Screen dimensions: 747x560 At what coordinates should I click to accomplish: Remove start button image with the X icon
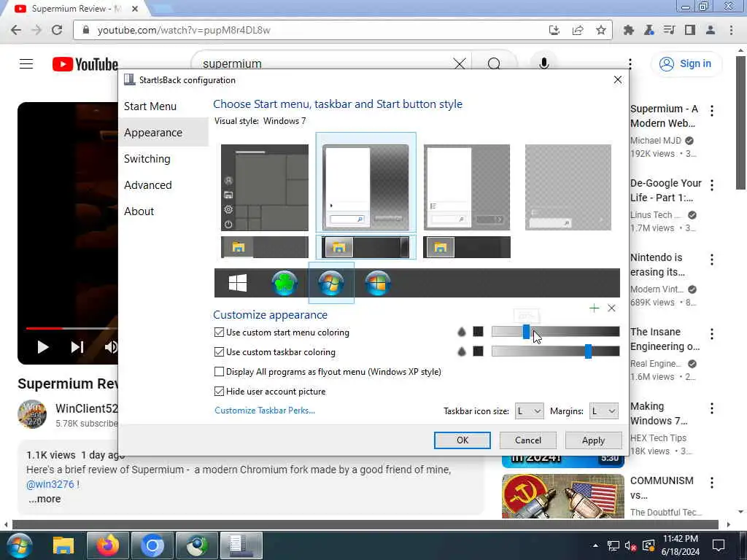[x=612, y=308]
